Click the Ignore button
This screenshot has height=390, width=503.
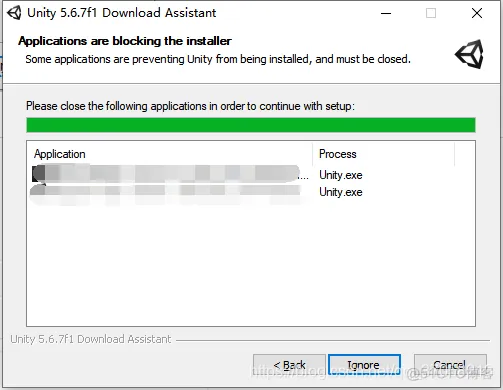364,365
